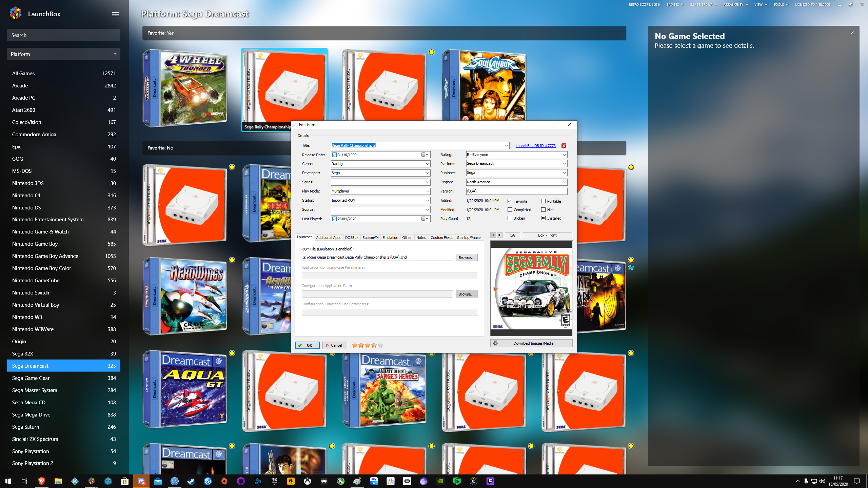Open Epic Games launcher from taskbar

coord(274,481)
